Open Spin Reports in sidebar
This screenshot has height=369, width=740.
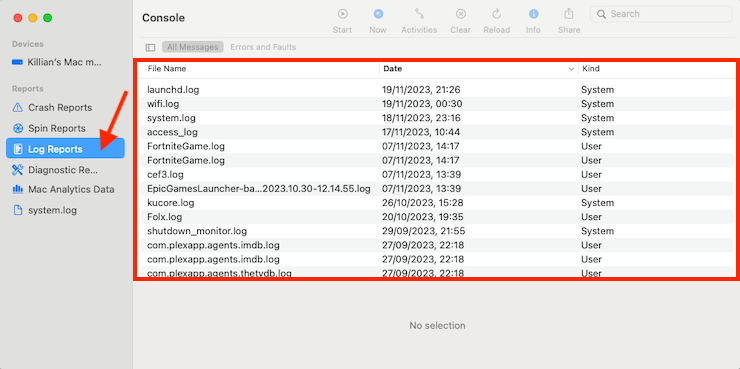click(x=57, y=128)
